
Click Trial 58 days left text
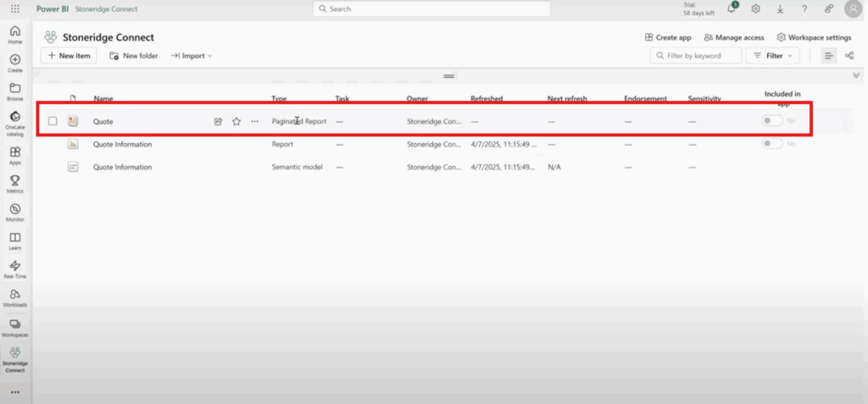[698, 8]
